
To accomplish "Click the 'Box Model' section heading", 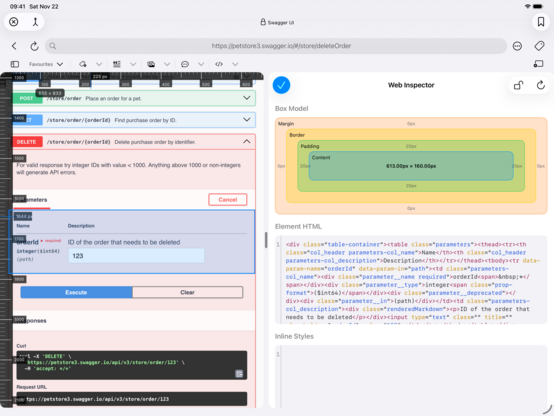I will coord(291,109).
